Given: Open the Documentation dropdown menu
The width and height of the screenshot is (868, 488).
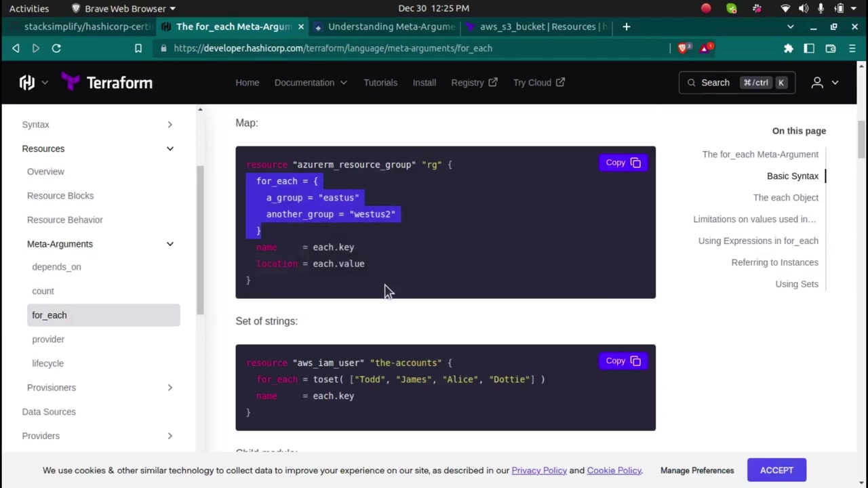Looking at the screenshot, I should tap(311, 83).
